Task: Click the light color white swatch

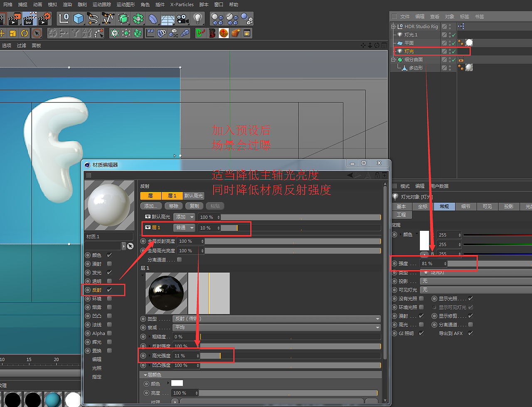Action: 424,240
